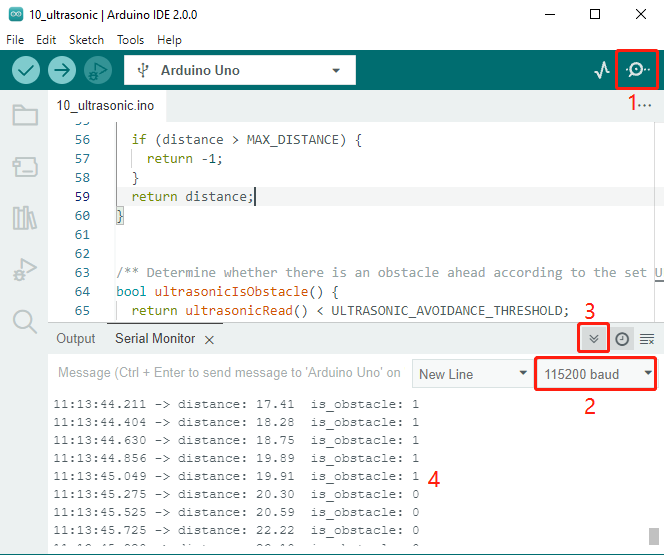This screenshot has width=664, height=555.
Task: Open the Sketchbook folder sidebar icon
Action: tap(25, 115)
